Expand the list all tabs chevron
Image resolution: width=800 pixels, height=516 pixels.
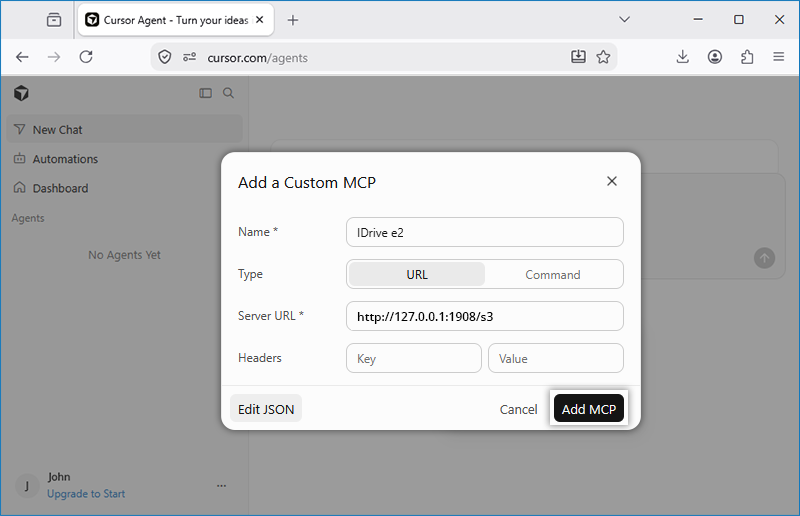click(624, 19)
